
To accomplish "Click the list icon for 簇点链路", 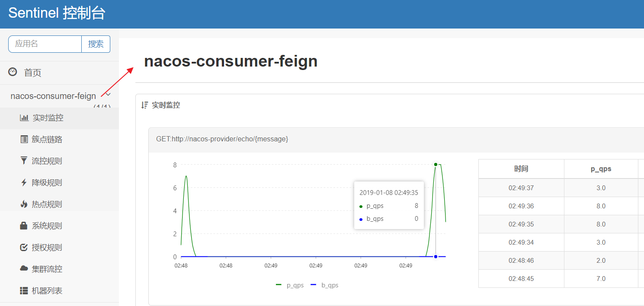I will pyautogui.click(x=24, y=139).
